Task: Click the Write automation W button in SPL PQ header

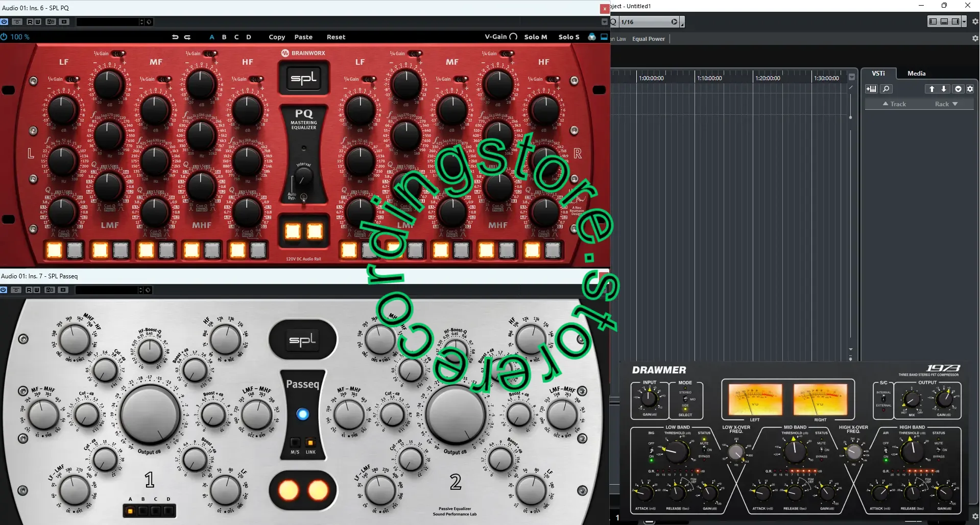Action: tap(38, 22)
